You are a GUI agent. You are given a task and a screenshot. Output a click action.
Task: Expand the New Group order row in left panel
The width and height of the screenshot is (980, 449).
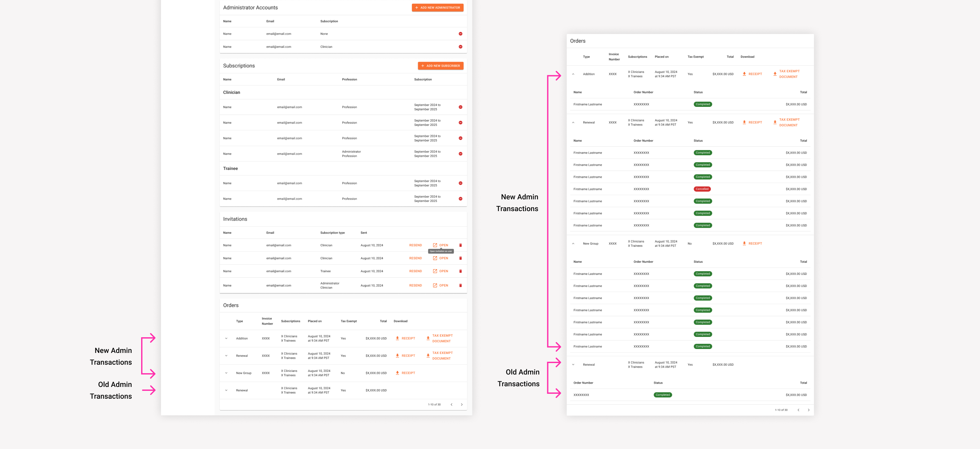click(x=226, y=373)
